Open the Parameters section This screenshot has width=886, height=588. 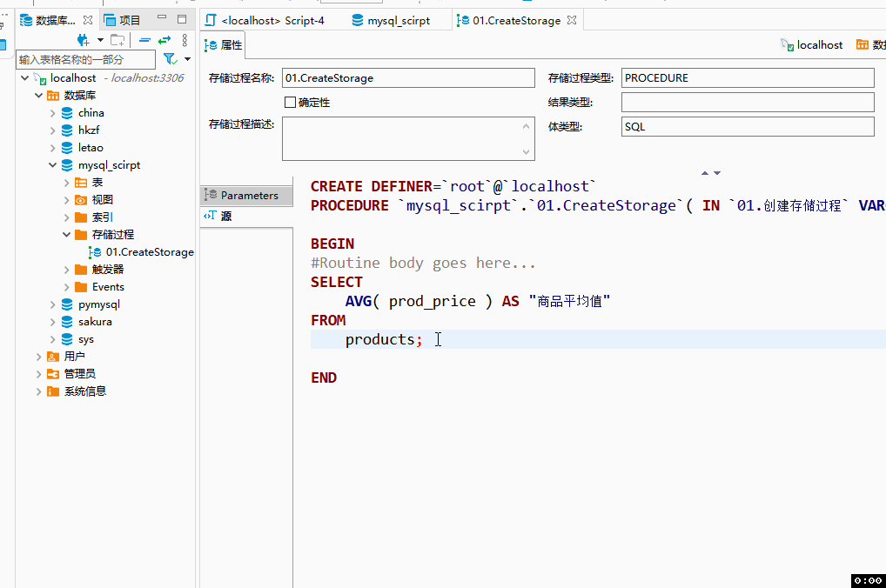coord(246,196)
